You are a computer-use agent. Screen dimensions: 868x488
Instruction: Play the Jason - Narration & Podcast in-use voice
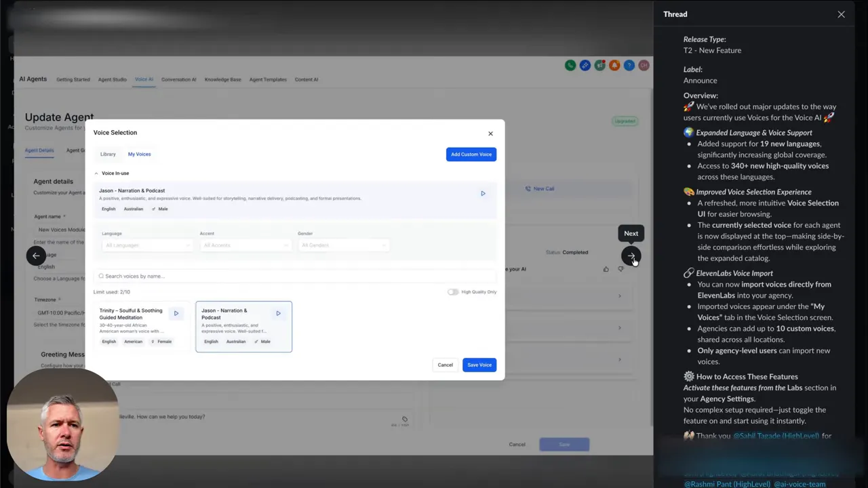point(483,193)
